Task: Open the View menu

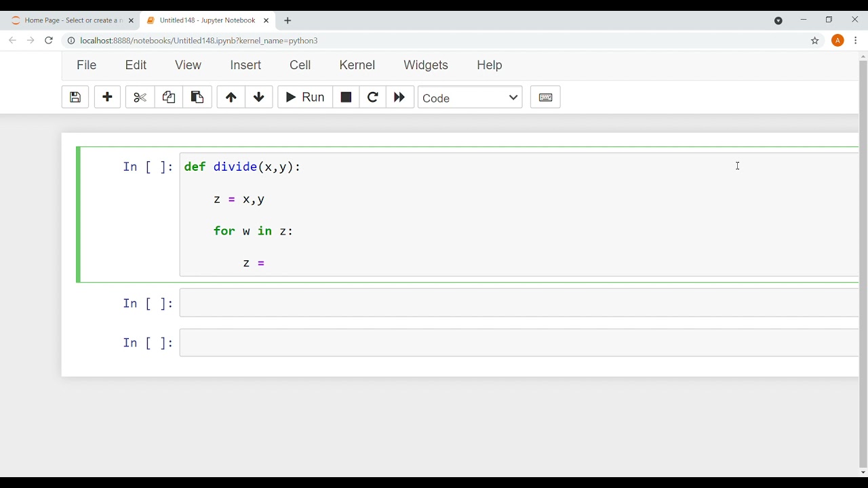Action: [x=188, y=65]
